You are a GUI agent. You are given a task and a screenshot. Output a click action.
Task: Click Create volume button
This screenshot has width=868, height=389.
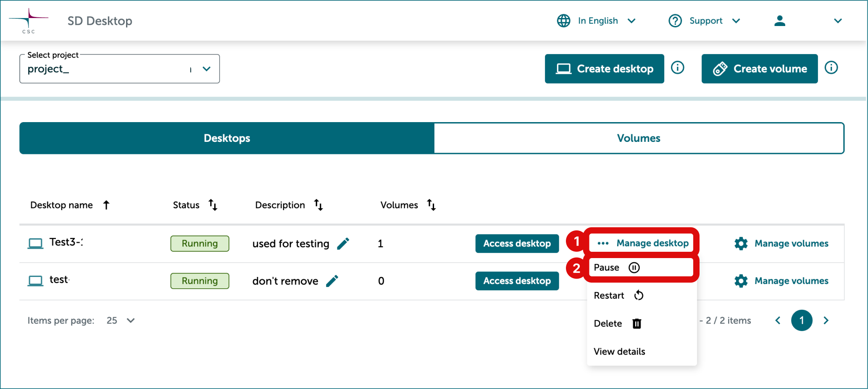pyautogui.click(x=759, y=69)
